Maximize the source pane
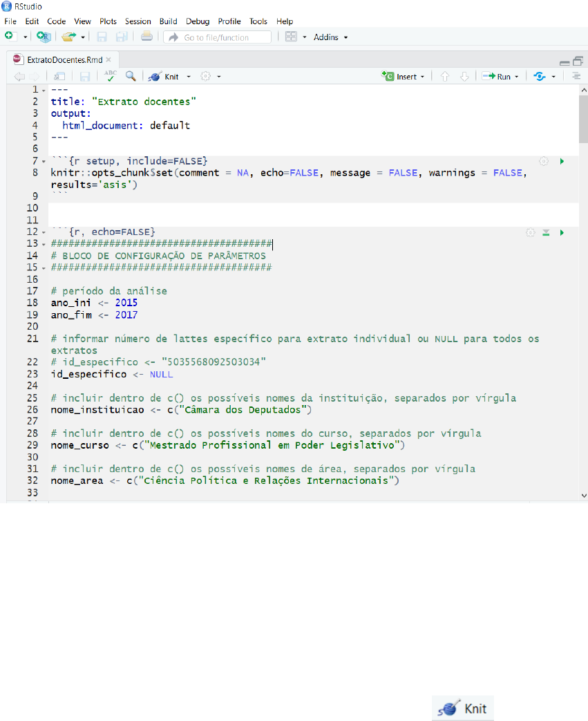 578,61
